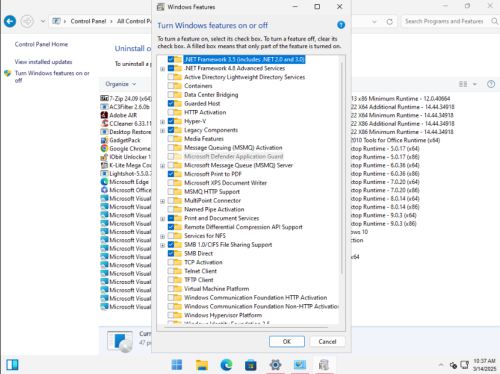The height and width of the screenshot is (374, 500).
Task: Open Windows Start menu
Action: [177, 365]
